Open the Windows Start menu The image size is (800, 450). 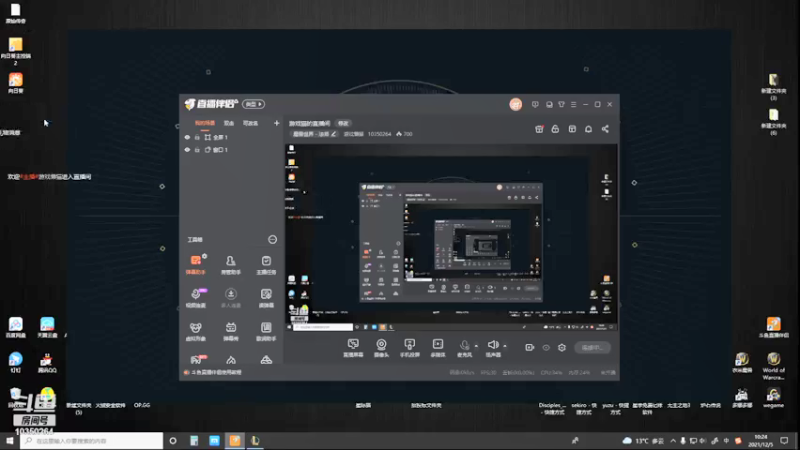click(x=10, y=441)
